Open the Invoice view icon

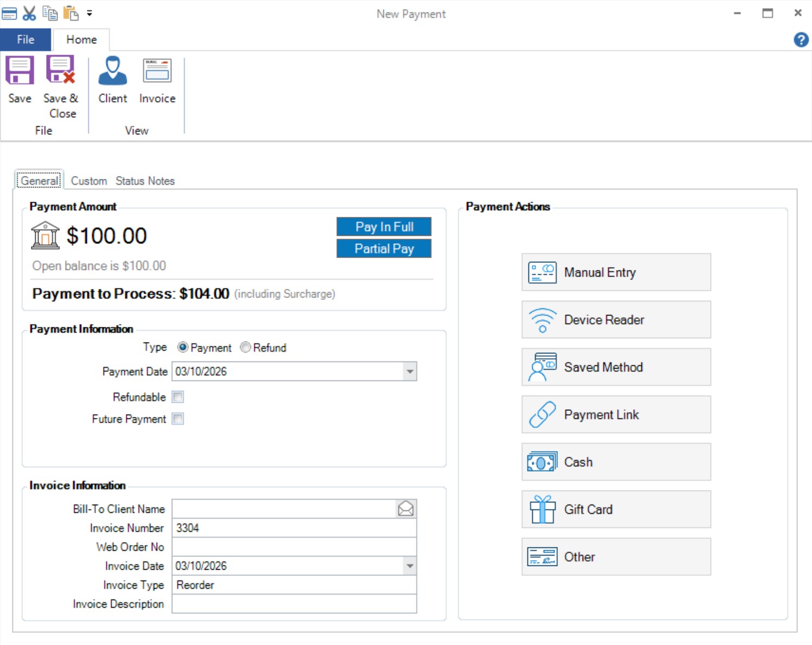[157, 71]
